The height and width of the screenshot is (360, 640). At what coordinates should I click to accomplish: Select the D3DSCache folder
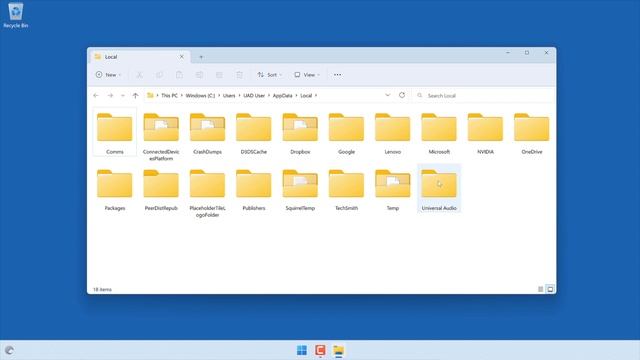(253, 132)
